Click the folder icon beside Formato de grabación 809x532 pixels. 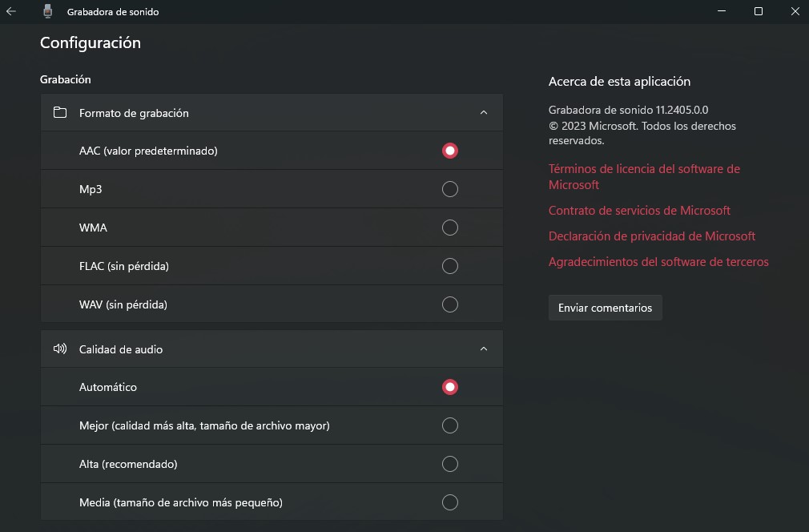[60, 113]
